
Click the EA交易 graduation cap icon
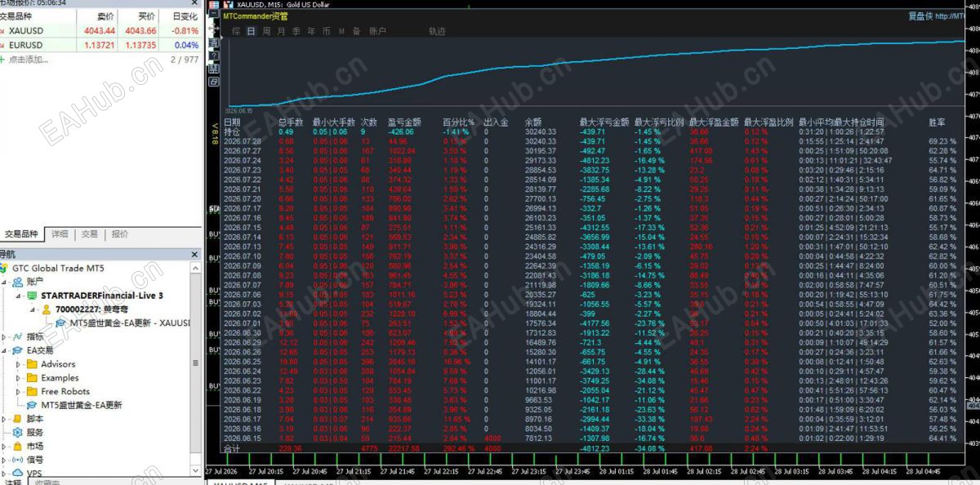pyautogui.click(x=16, y=350)
